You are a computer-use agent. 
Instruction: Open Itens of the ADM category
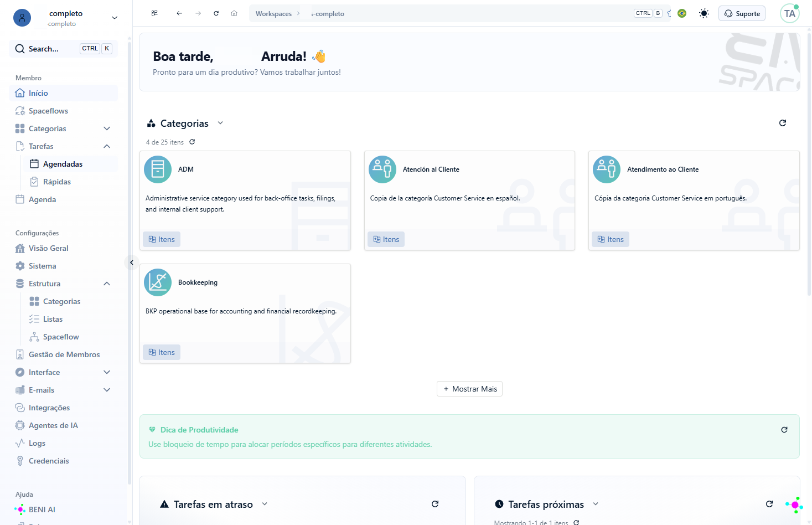(162, 239)
